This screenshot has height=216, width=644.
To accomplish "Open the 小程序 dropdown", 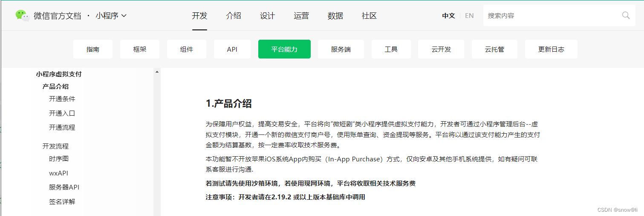I will pos(111,16).
